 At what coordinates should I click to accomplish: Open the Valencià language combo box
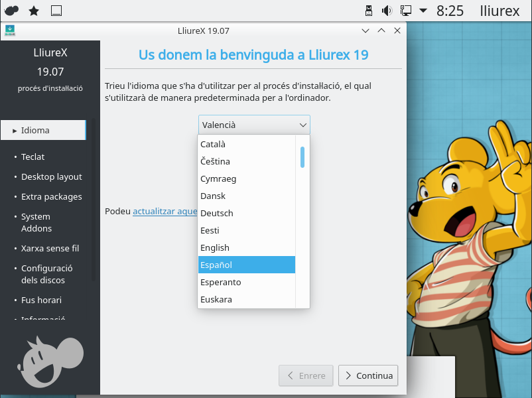click(x=254, y=125)
